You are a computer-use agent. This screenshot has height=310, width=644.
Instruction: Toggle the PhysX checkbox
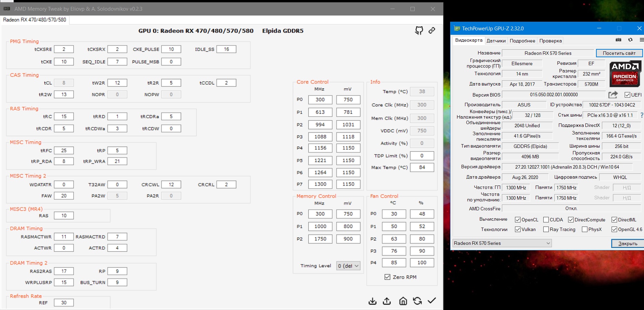tap(585, 229)
